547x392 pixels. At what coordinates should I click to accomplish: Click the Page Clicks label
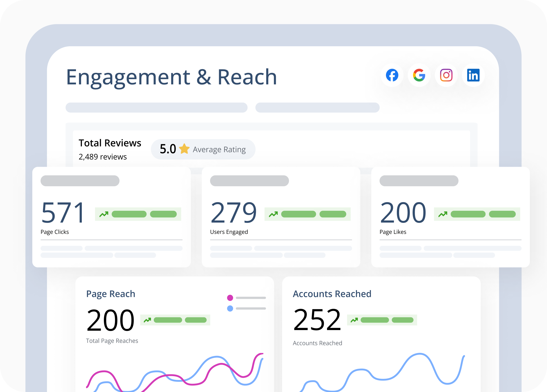pyautogui.click(x=55, y=232)
